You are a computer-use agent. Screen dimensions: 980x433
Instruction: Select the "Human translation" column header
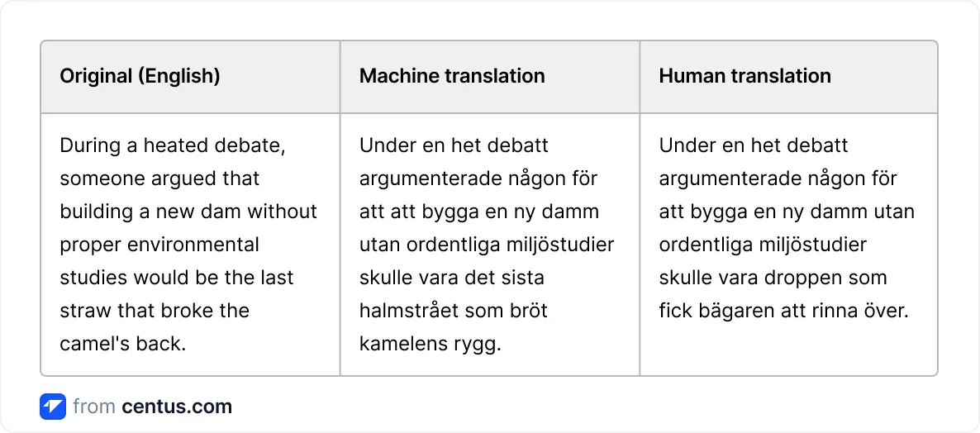coord(745,76)
